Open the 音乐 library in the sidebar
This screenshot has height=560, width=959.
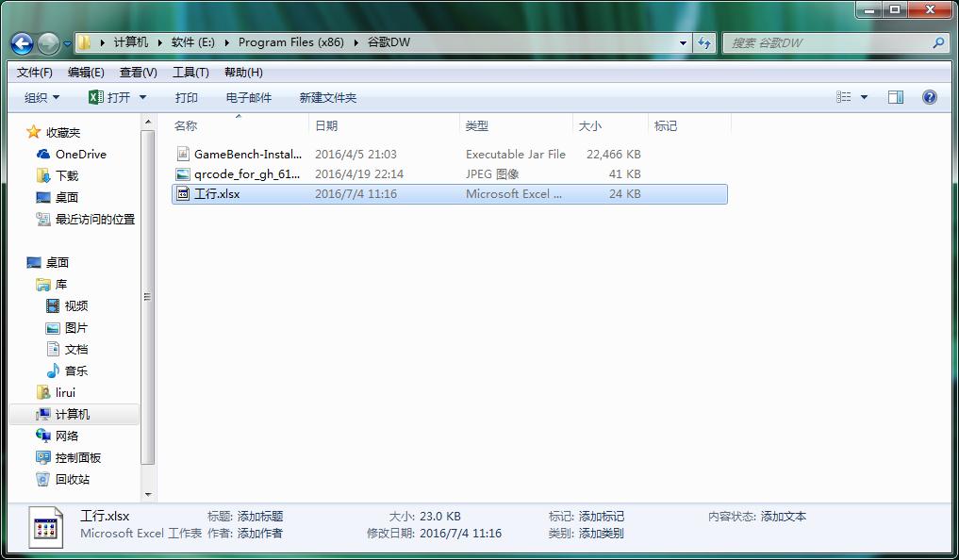click(77, 371)
